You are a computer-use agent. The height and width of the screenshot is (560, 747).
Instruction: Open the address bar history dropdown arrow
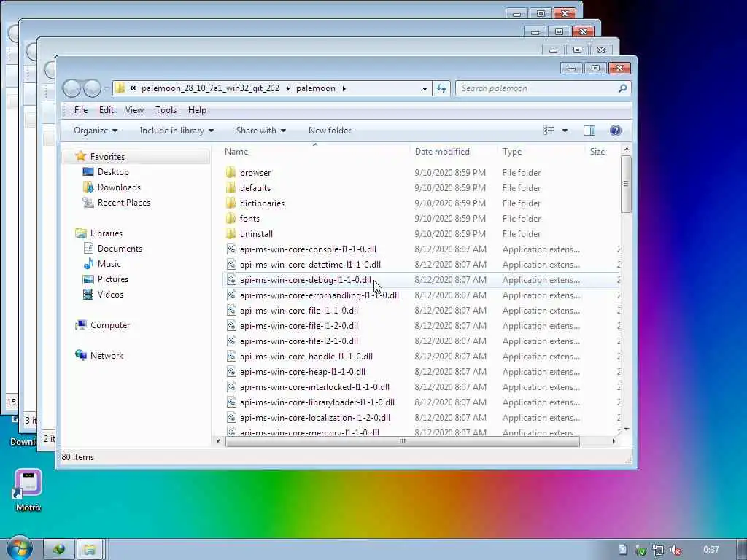425,88
